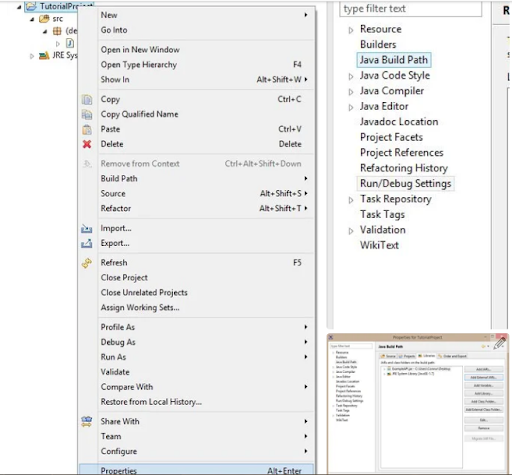
Task: Click the type filter text field
Action: coord(410,9)
